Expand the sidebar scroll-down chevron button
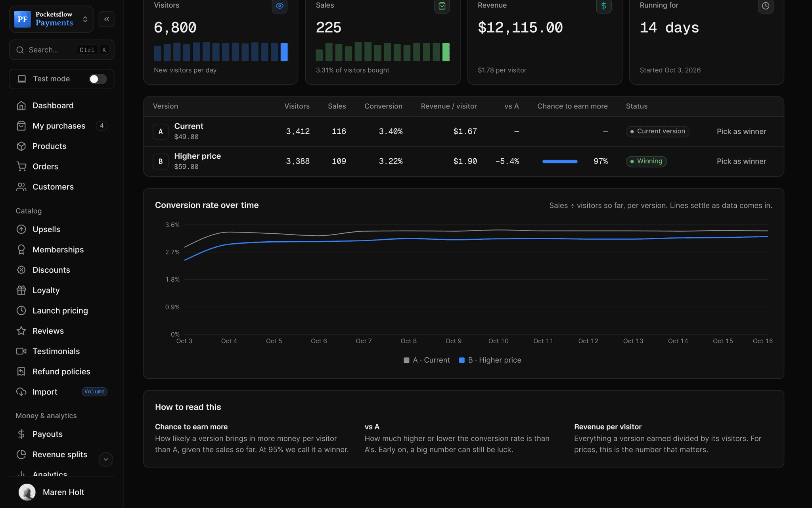Viewport: 812px width, 508px height. click(106, 460)
